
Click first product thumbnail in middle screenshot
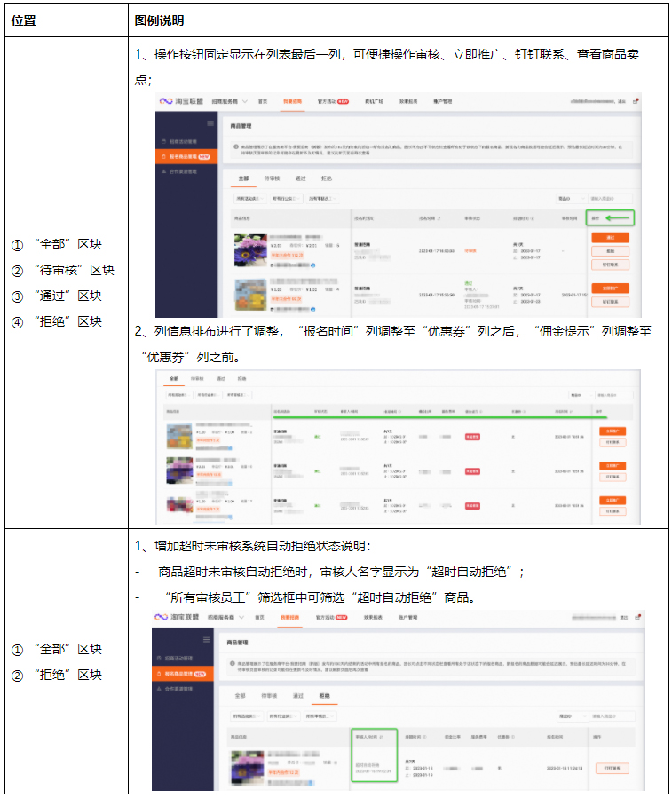[179, 436]
